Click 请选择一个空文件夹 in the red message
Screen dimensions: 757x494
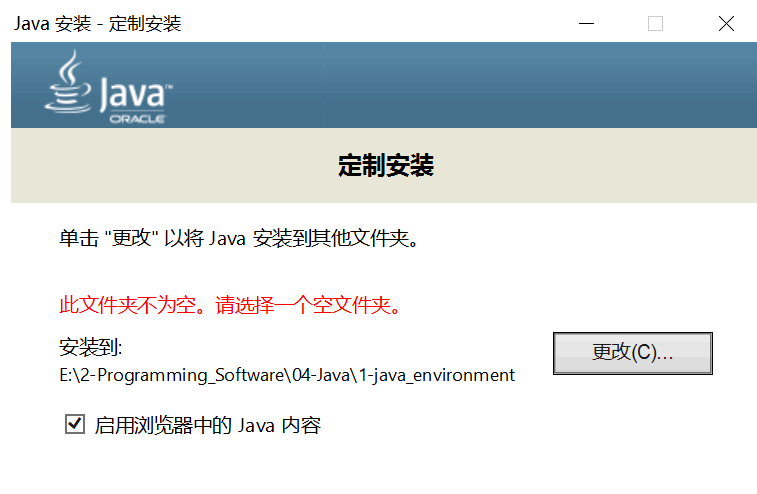point(308,305)
